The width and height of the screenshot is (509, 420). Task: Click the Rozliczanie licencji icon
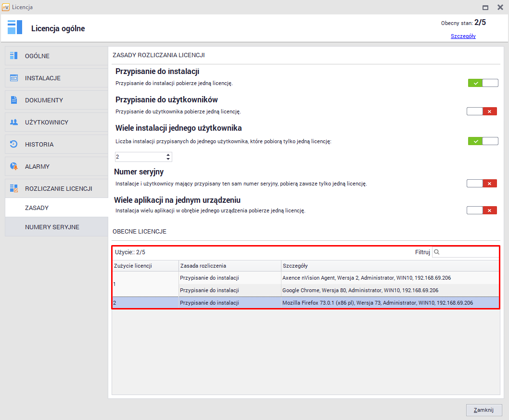[x=14, y=188]
